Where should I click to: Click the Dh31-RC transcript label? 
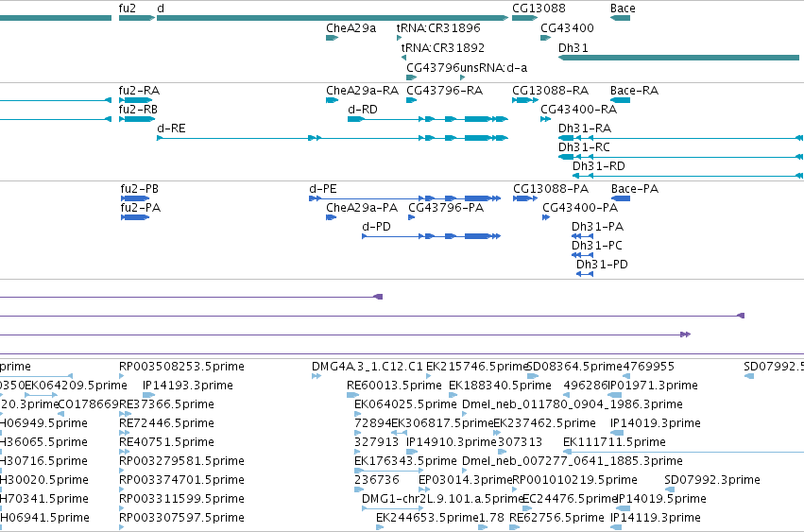pos(584,147)
